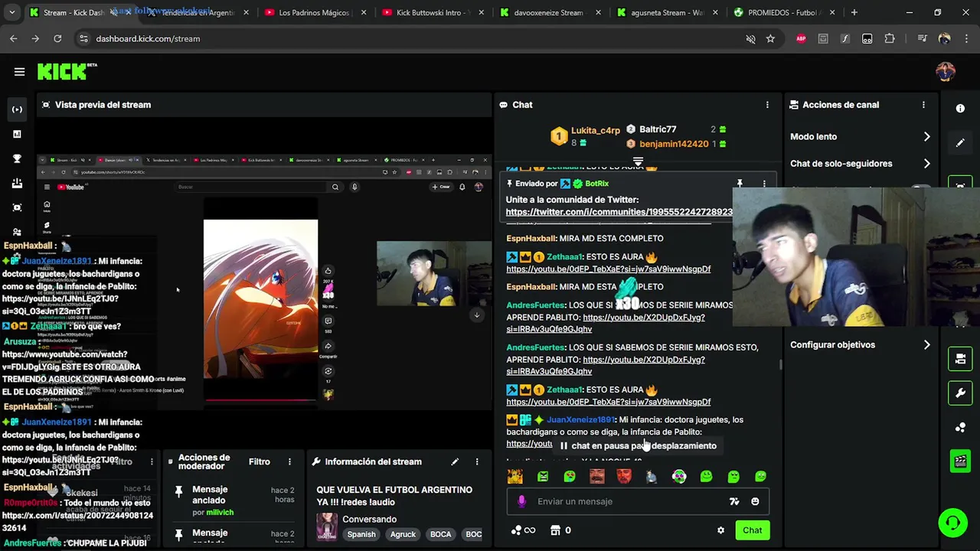Open Acciones de moderador three-dot menu
This screenshot has height=551, width=980.
[289, 461]
